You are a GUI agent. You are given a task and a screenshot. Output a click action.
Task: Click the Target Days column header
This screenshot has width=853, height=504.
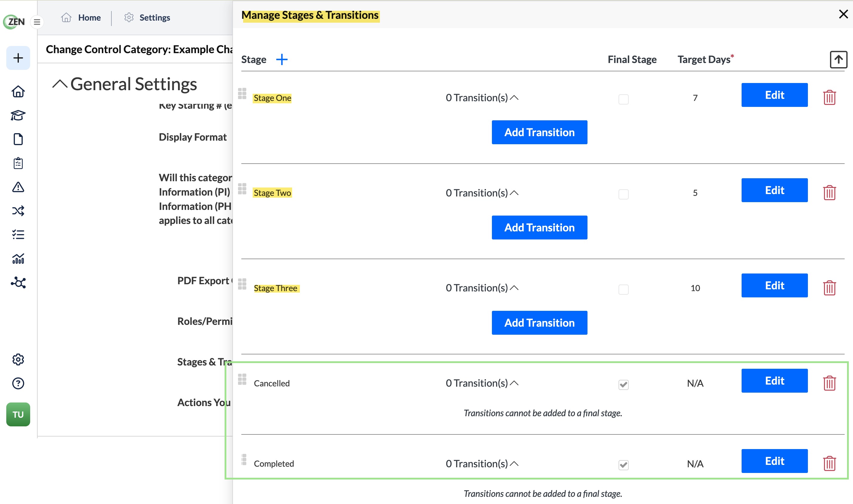point(705,59)
